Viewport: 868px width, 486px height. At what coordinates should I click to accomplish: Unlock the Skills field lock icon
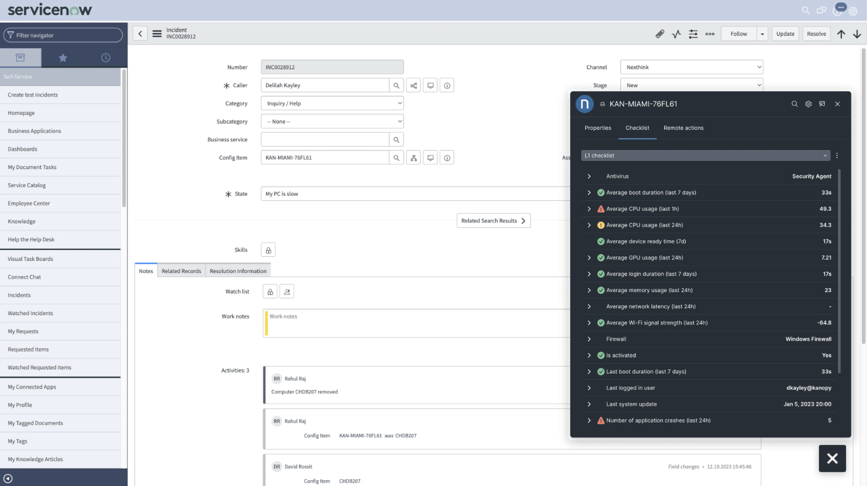(x=268, y=250)
